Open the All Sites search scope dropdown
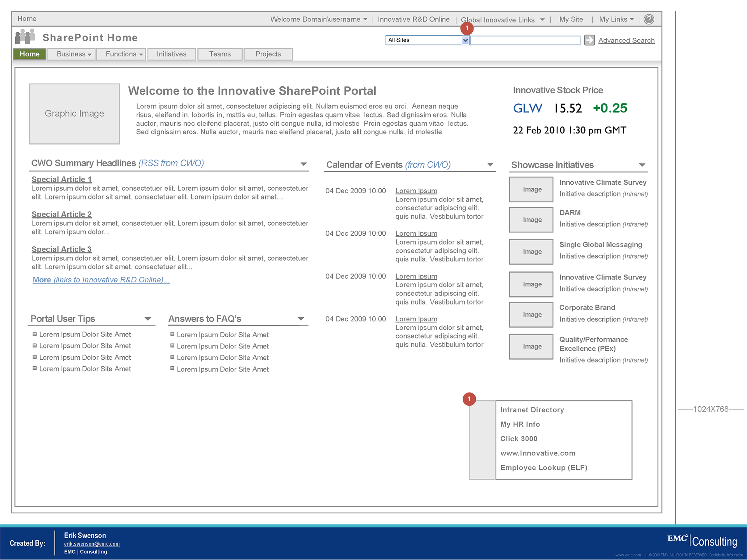This screenshot has width=747, height=560. click(465, 40)
